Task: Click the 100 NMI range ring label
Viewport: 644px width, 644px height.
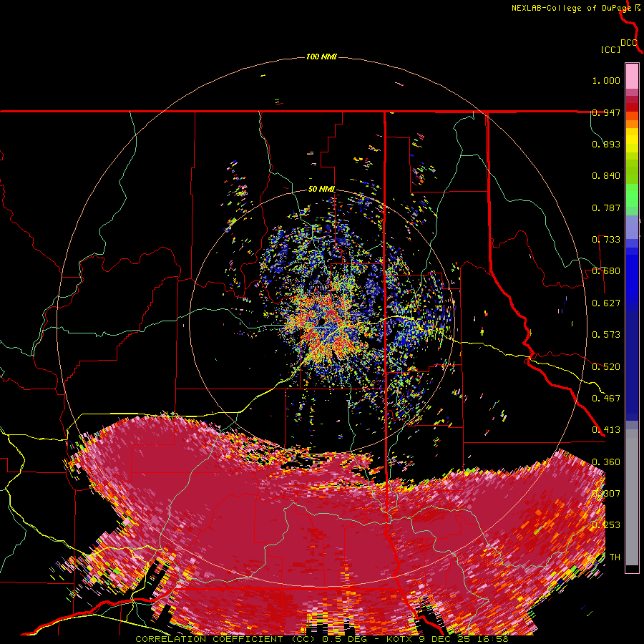Action: click(321, 57)
